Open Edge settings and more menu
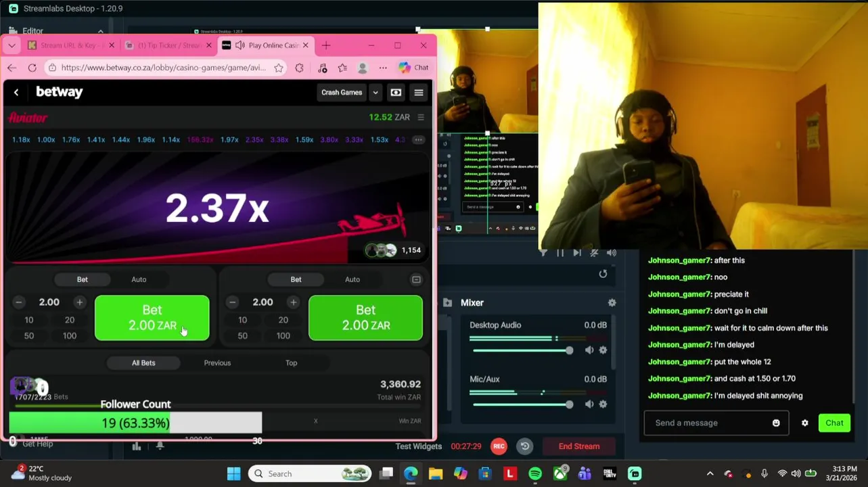Screen dimensions: 868x487 pyautogui.click(x=383, y=68)
